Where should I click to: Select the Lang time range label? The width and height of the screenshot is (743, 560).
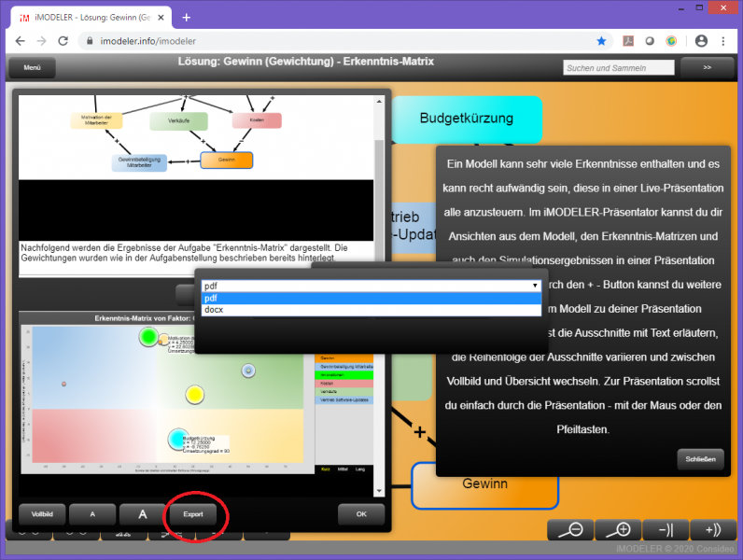[360, 469]
